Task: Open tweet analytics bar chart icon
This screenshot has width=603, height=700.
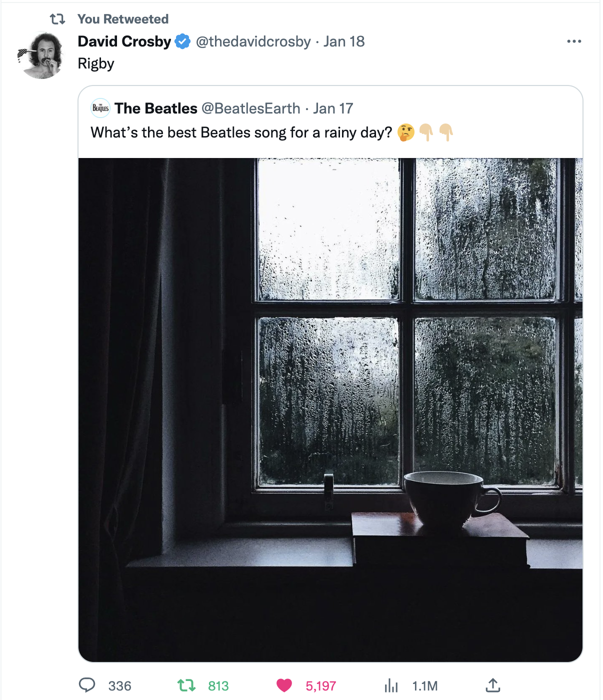Action: [x=391, y=685]
